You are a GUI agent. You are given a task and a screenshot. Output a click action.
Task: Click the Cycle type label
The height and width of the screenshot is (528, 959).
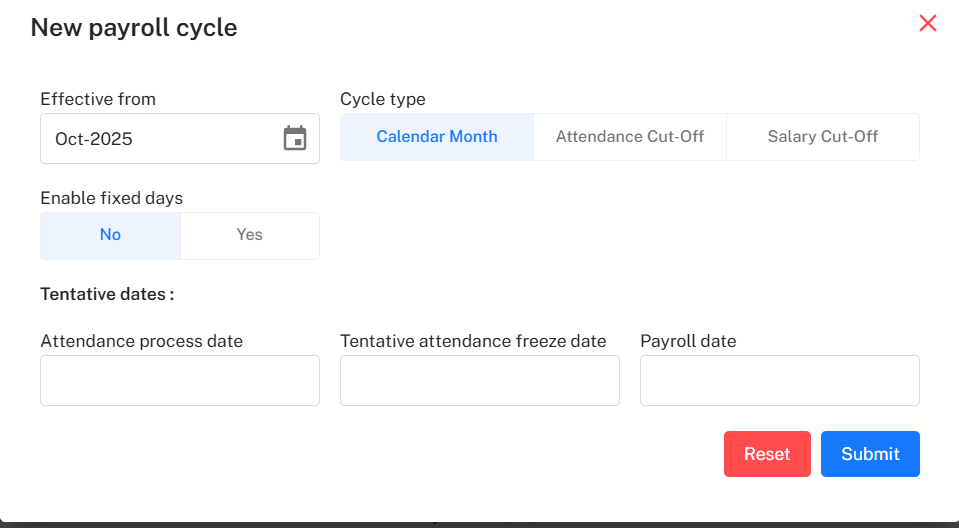pos(383,99)
